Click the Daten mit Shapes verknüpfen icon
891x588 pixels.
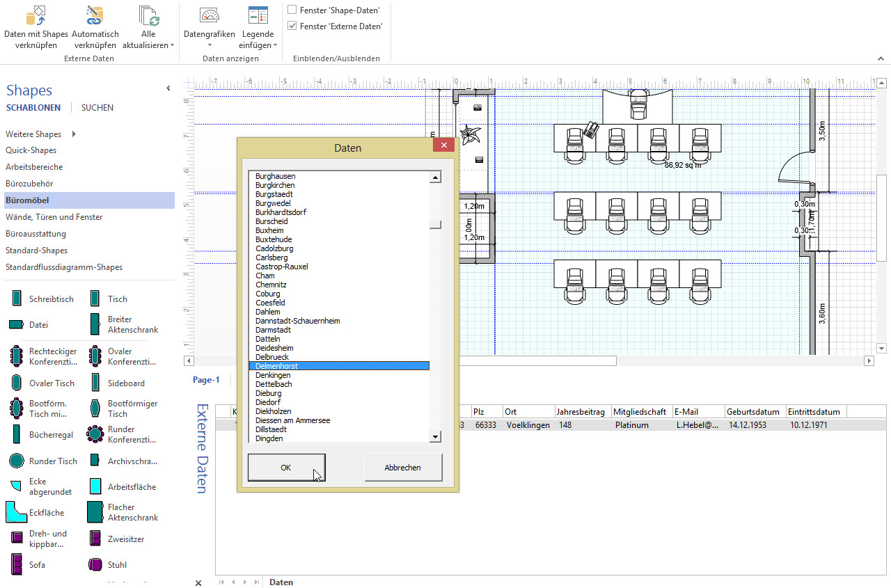(x=35, y=15)
